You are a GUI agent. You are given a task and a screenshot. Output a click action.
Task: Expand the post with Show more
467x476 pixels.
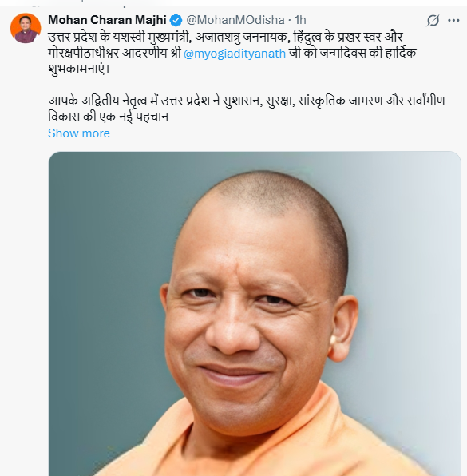(x=79, y=133)
